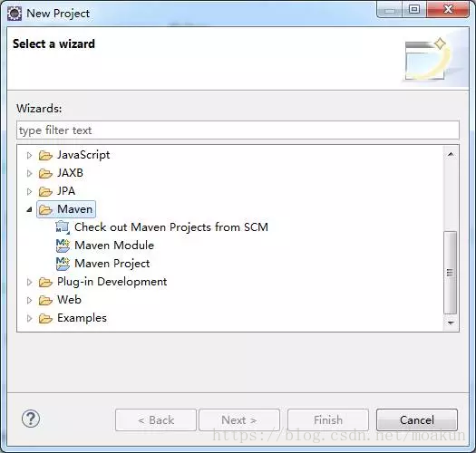This screenshot has height=453, width=476.
Task: Click the Back button
Action: click(156, 419)
